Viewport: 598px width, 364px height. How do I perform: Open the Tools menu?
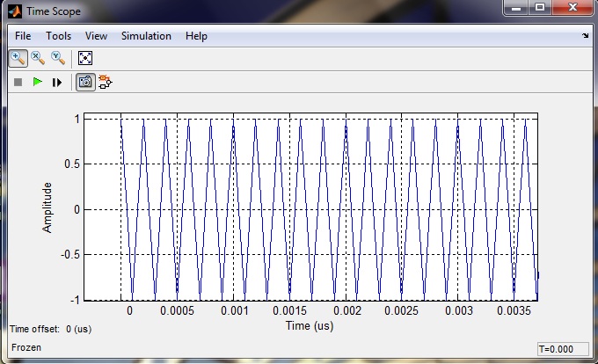59,36
